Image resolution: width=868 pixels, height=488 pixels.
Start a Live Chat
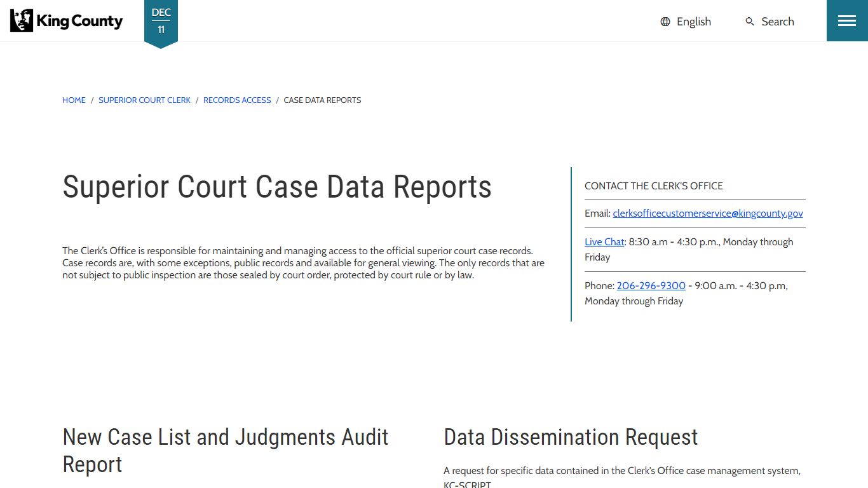coord(604,242)
